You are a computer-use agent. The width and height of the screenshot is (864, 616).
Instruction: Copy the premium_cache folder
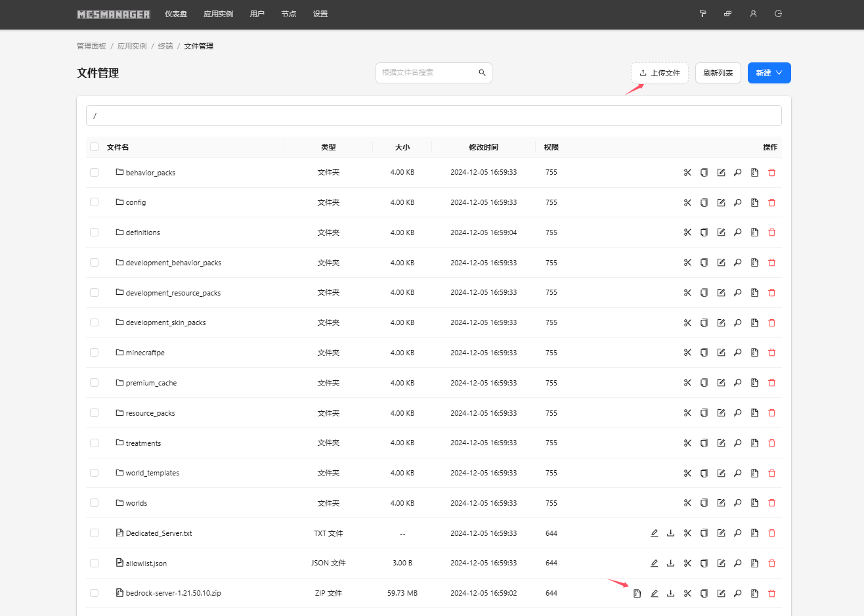click(x=704, y=383)
